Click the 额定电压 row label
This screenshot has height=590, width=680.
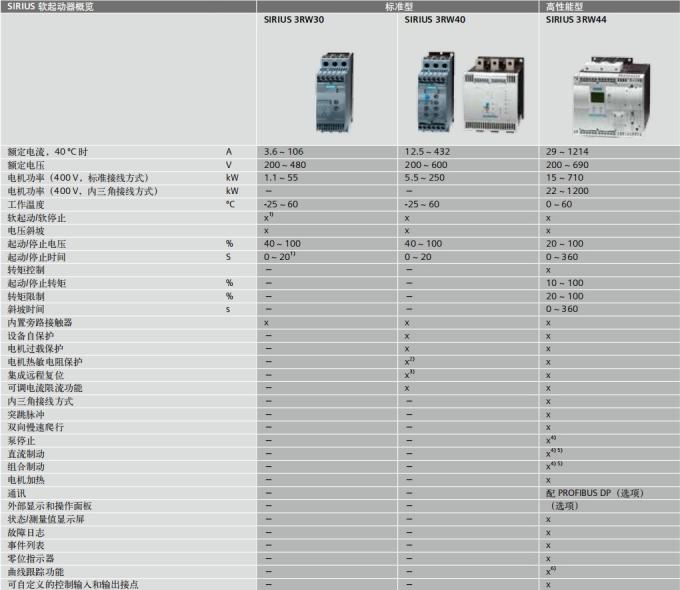click(x=26, y=165)
